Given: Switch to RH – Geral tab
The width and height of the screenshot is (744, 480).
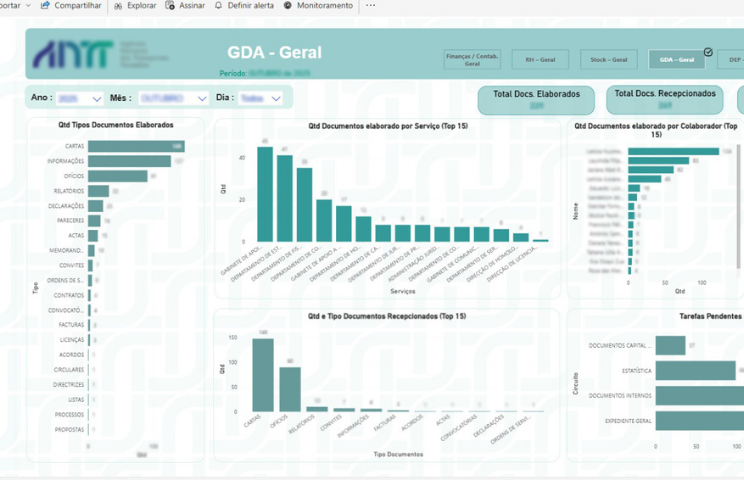Looking at the screenshot, I should pos(540,60).
